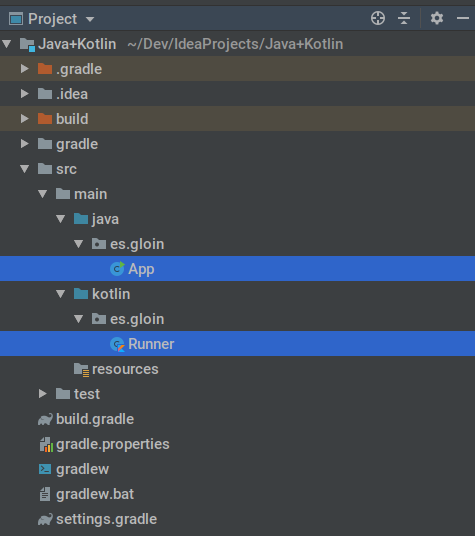This screenshot has width=475, height=536.
Task: Expand the test folder arrow
Action: pos(42,394)
